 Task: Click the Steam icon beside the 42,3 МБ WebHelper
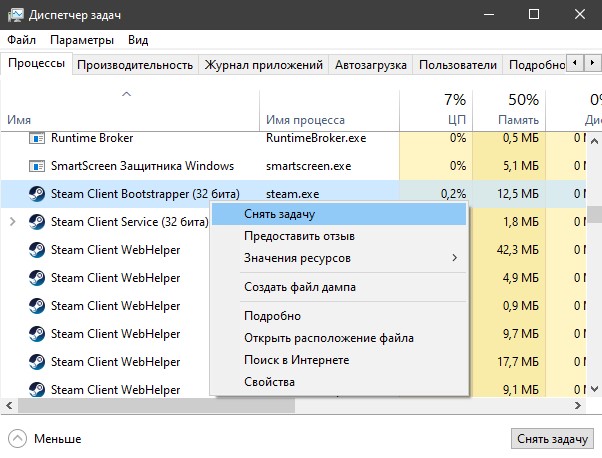(37, 250)
